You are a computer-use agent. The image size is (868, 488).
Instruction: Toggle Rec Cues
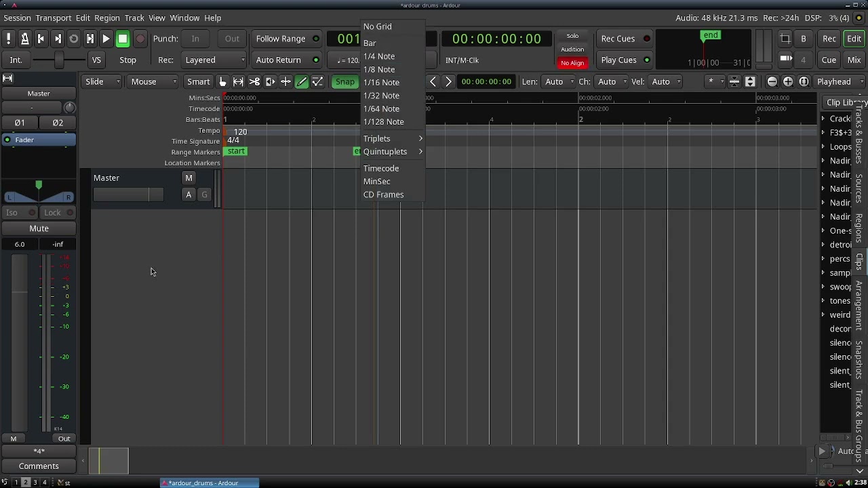(x=625, y=39)
